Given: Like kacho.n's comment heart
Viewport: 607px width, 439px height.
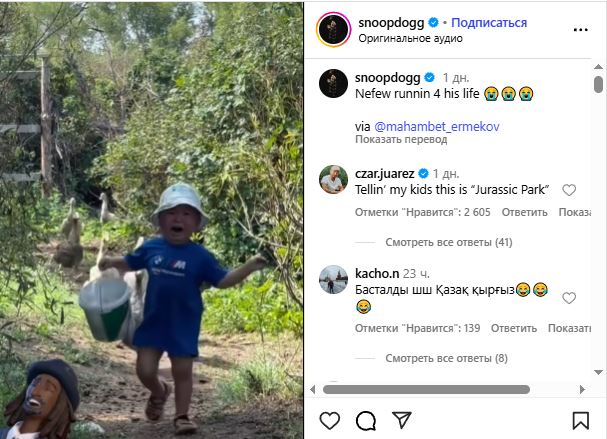Looking at the screenshot, I should (569, 298).
